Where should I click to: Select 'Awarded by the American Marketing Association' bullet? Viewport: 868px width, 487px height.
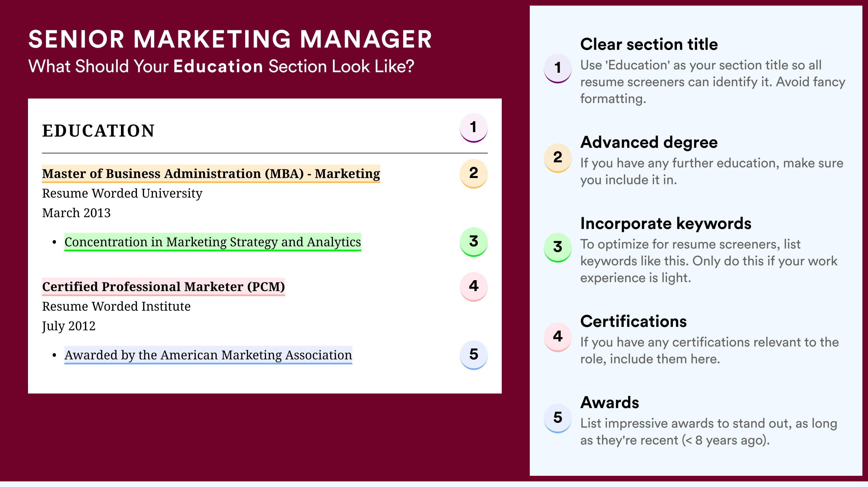coord(208,355)
